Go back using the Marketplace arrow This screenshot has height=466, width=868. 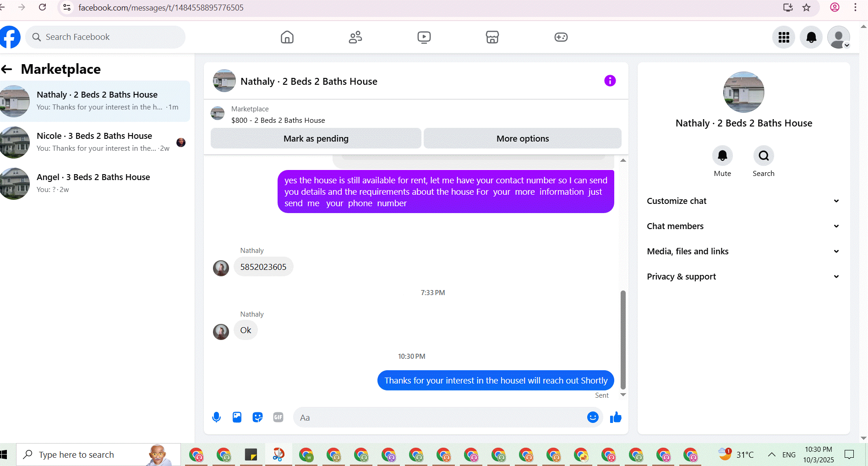click(x=7, y=69)
